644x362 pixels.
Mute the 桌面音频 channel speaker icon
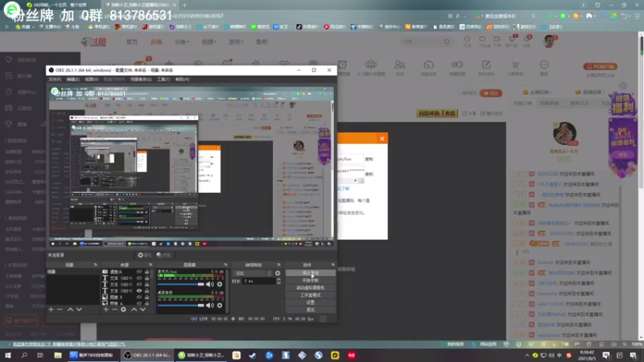(x=210, y=305)
